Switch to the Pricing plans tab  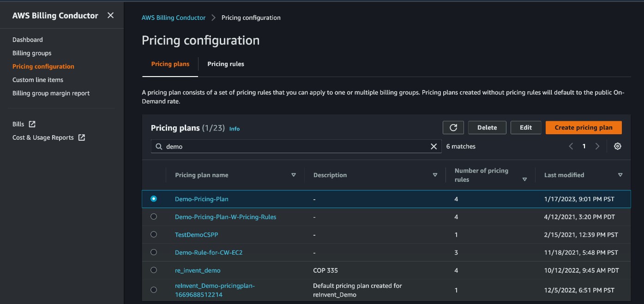tap(170, 64)
